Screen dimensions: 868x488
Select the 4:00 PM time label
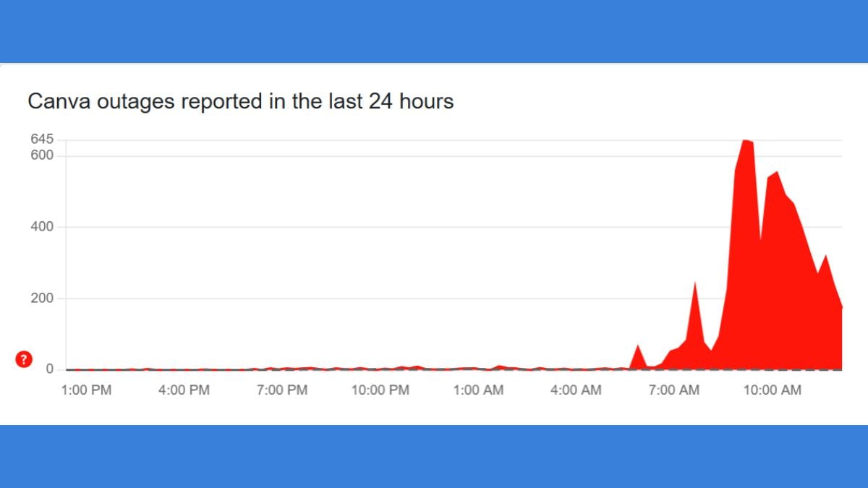click(184, 390)
